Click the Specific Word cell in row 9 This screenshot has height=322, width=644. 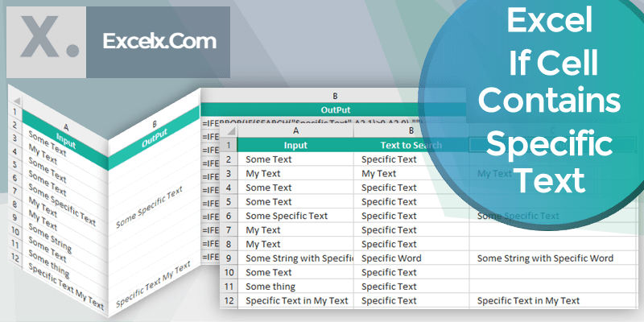(x=411, y=258)
